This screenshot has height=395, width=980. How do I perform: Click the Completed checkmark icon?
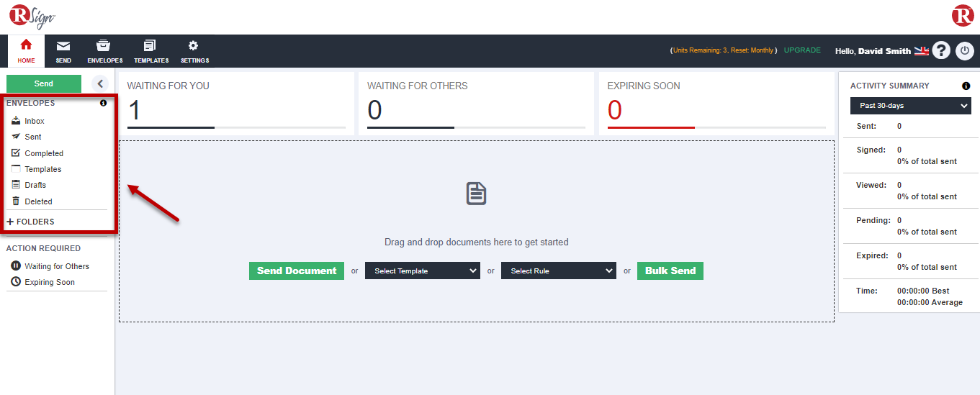16,153
